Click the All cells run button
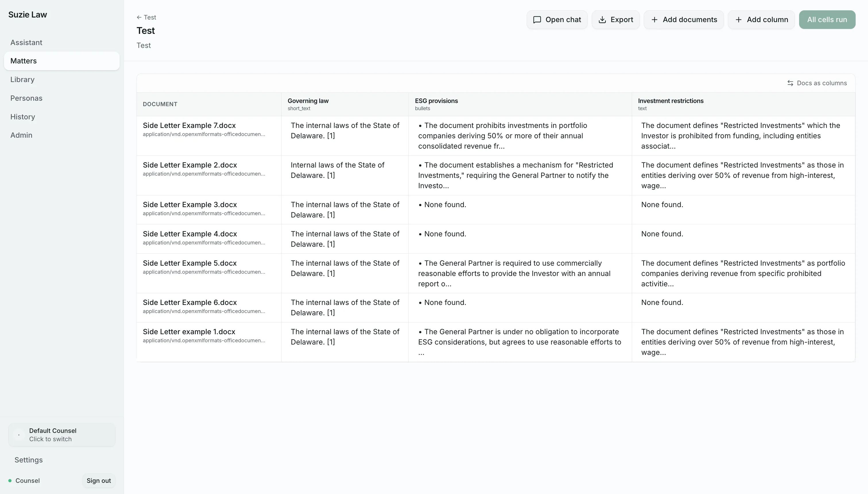Viewport: 868px width, 494px height. [x=827, y=20]
